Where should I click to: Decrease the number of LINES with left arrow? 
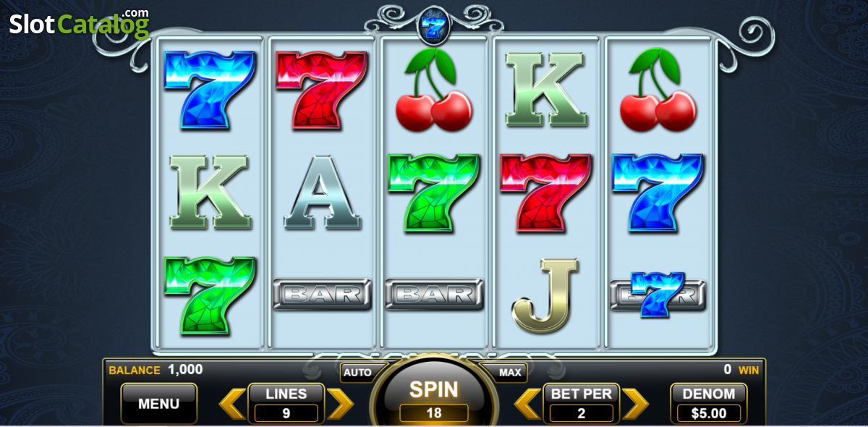232,403
